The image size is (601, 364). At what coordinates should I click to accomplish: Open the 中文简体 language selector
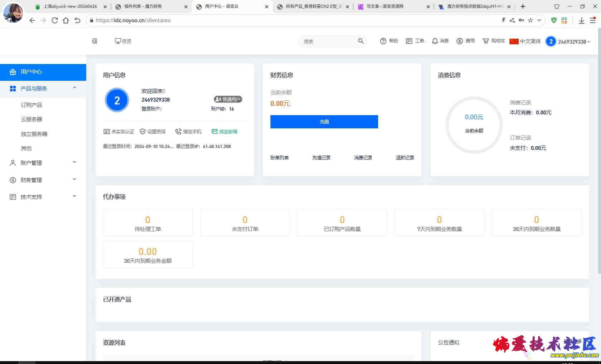click(525, 41)
